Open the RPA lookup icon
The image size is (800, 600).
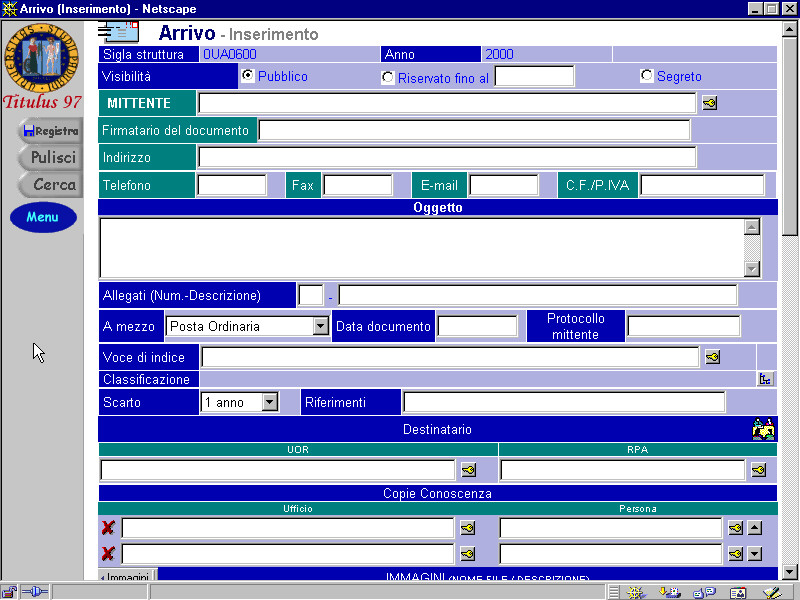pyautogui.click(x=759, y=470)
